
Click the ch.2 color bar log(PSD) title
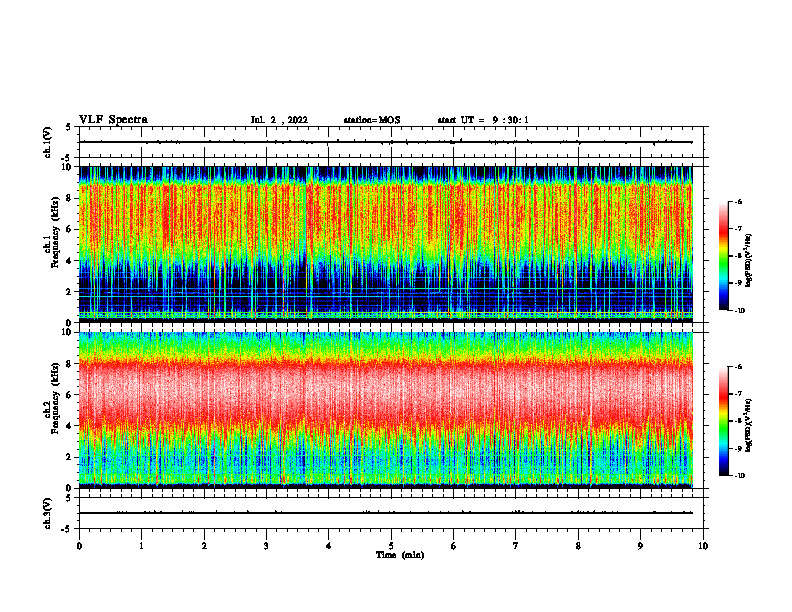[x=749, y=426]
